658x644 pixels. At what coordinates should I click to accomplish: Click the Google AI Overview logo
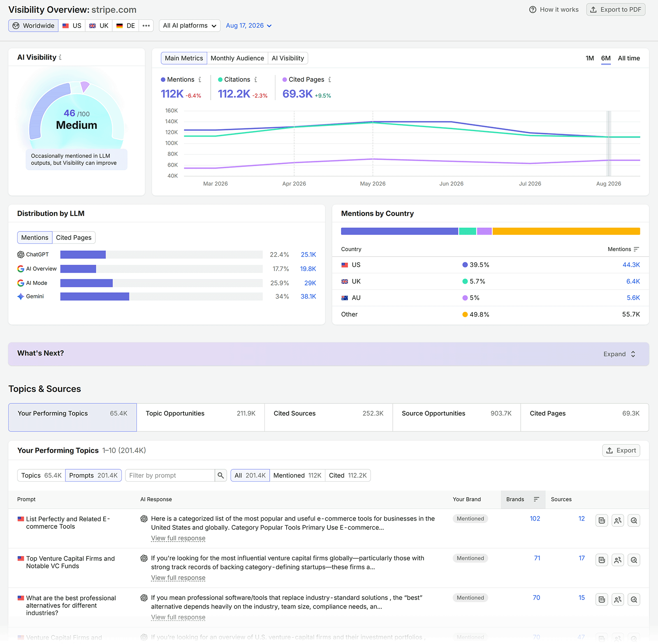click(21, 269)
